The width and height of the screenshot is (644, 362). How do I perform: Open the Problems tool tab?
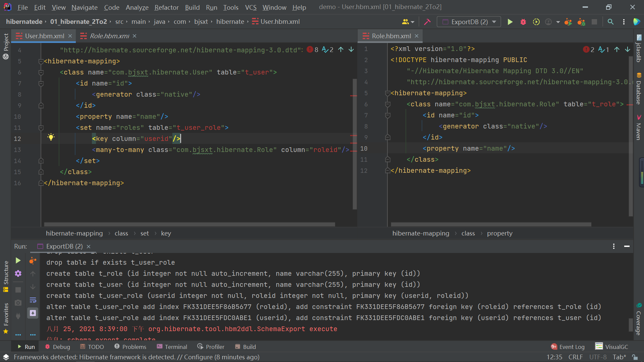point(130,347)
